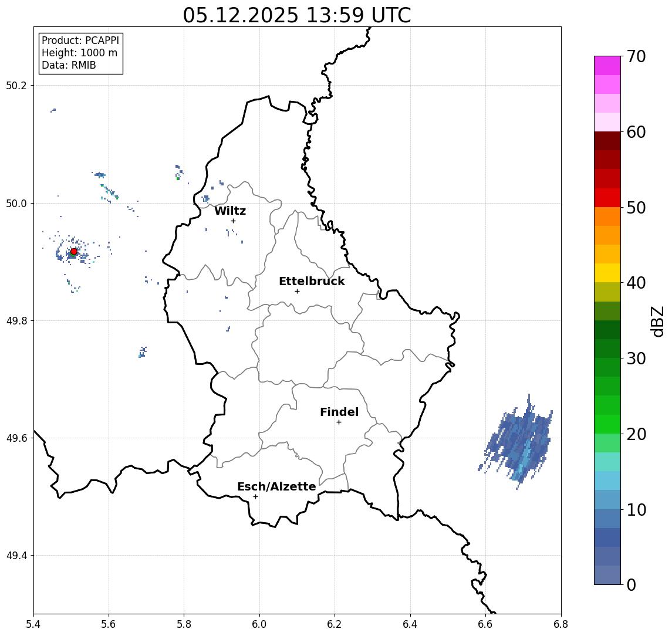Click the 70 tick on the colorbar

coord(636,56)
